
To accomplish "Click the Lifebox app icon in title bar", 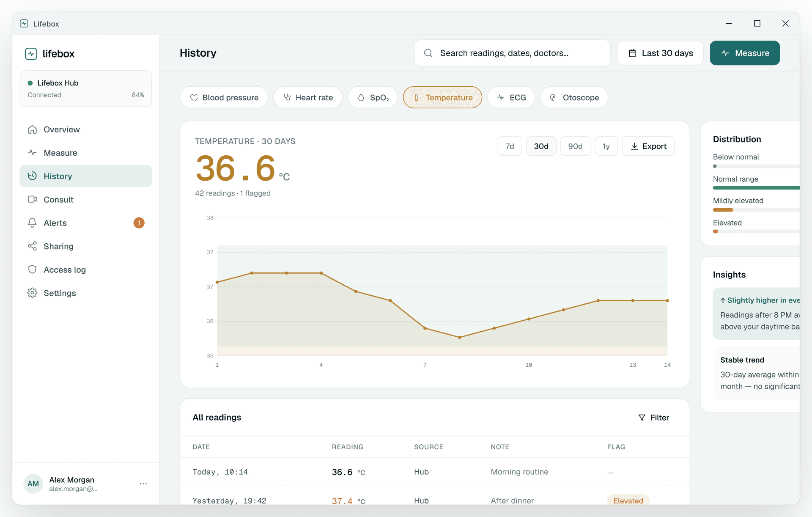I will tap(24, 24).
